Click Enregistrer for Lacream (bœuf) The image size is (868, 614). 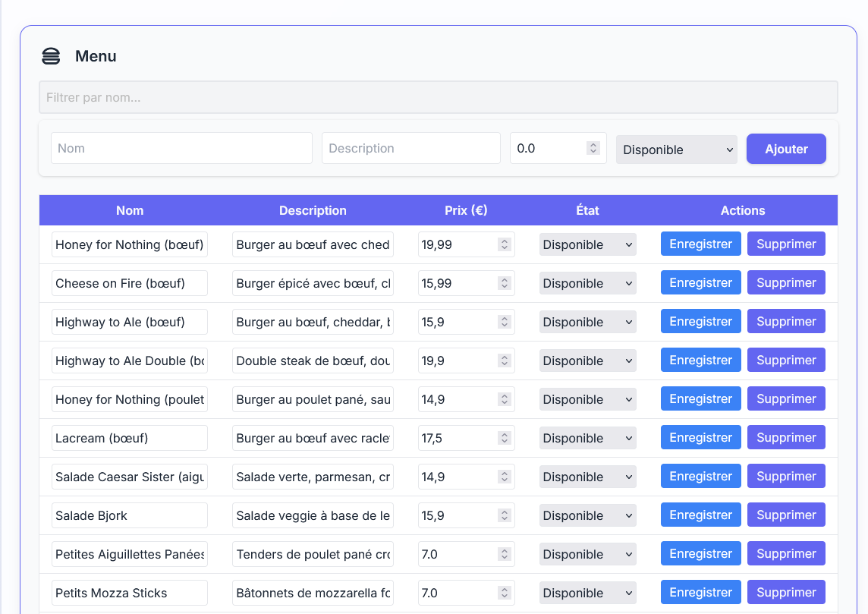(700, 437)
